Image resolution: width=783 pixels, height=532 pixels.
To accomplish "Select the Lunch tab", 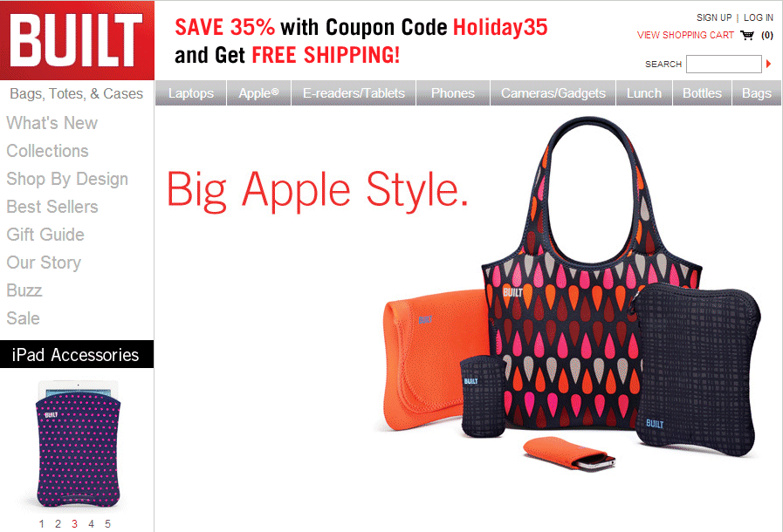I will pos(644,92).
